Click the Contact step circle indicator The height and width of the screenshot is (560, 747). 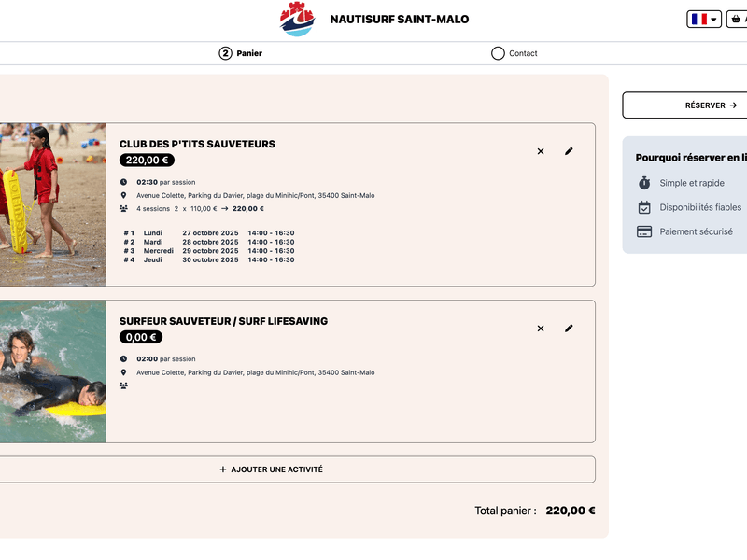[x=498, y=53]
